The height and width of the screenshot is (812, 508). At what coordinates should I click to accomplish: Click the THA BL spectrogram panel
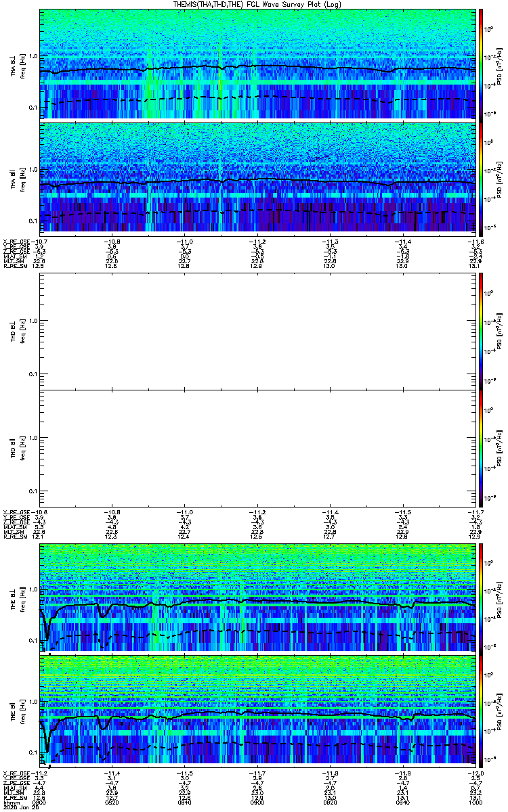point(258,64)
